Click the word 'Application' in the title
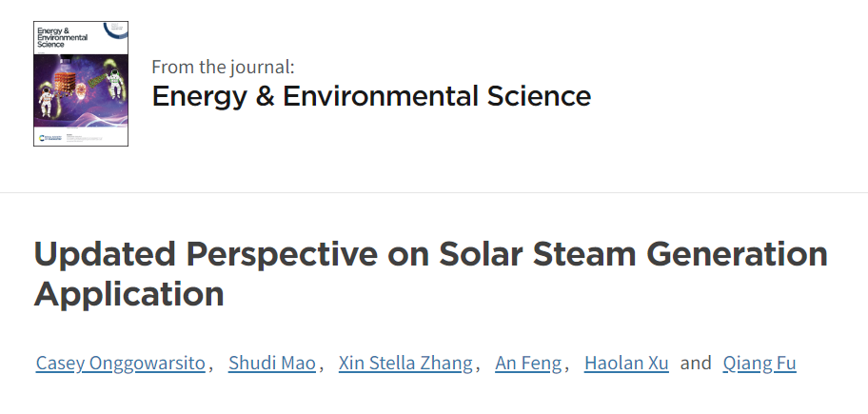 click(x=129, y=294)
